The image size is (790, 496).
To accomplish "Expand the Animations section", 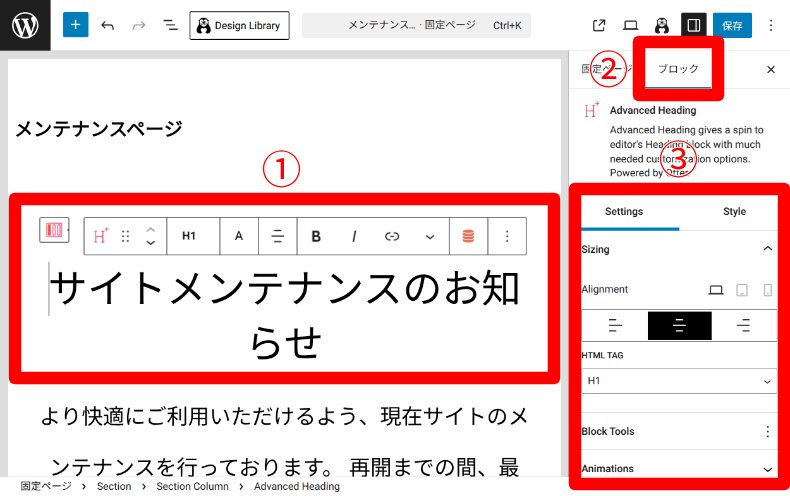I will pyautogui.click(x=679, y=469).
